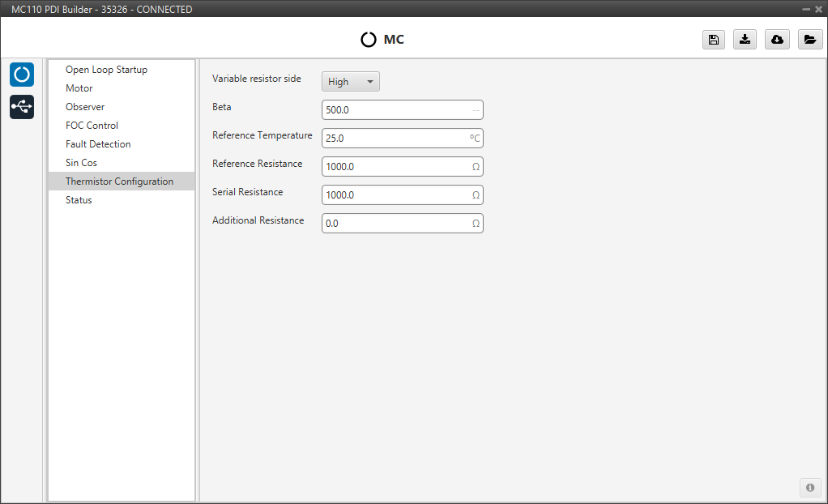The image size is (828, 504).
Task: Select the USB connection sidebar icon
Action: 22,106
